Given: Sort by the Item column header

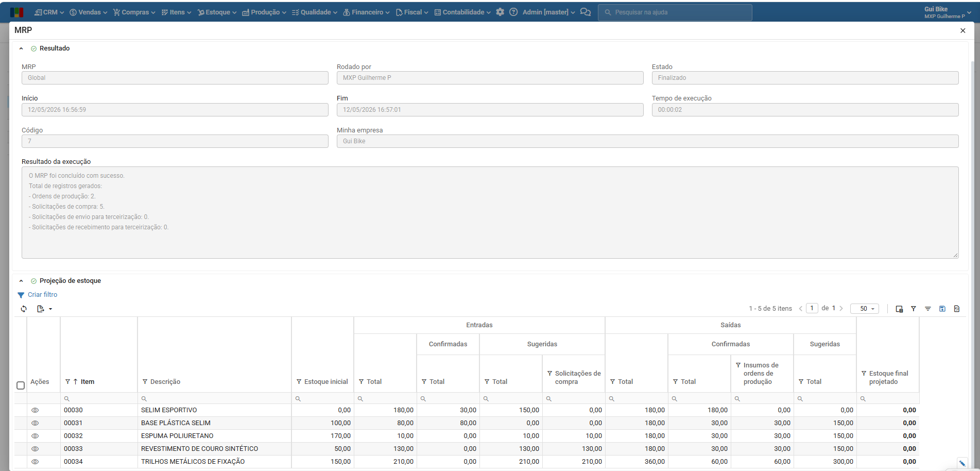Looking at the screenshot, I should (x=88, y=382).
